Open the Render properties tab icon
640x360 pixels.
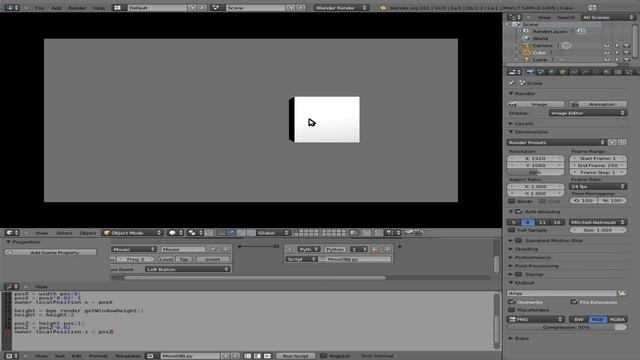coord(530,72)
